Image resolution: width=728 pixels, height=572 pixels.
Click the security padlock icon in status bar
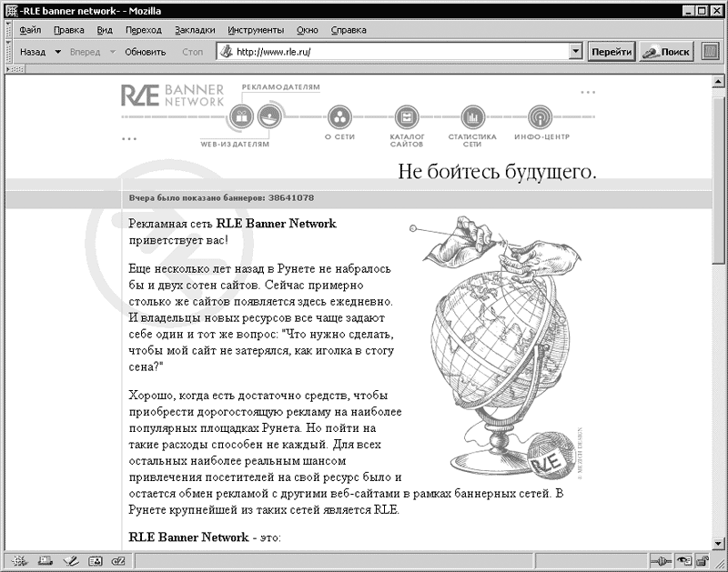pyautogui.click(x=703, y=561)
